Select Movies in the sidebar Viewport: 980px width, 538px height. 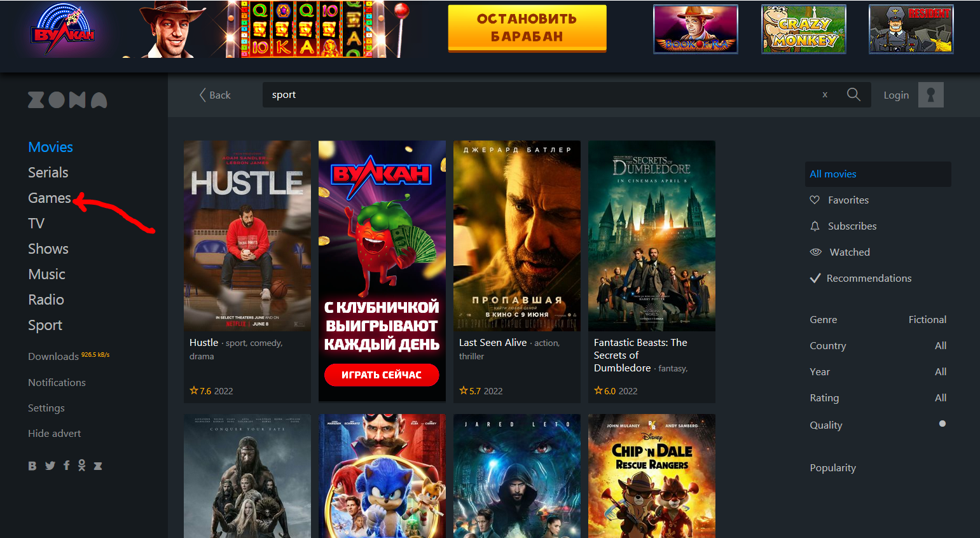coord(50,147)
